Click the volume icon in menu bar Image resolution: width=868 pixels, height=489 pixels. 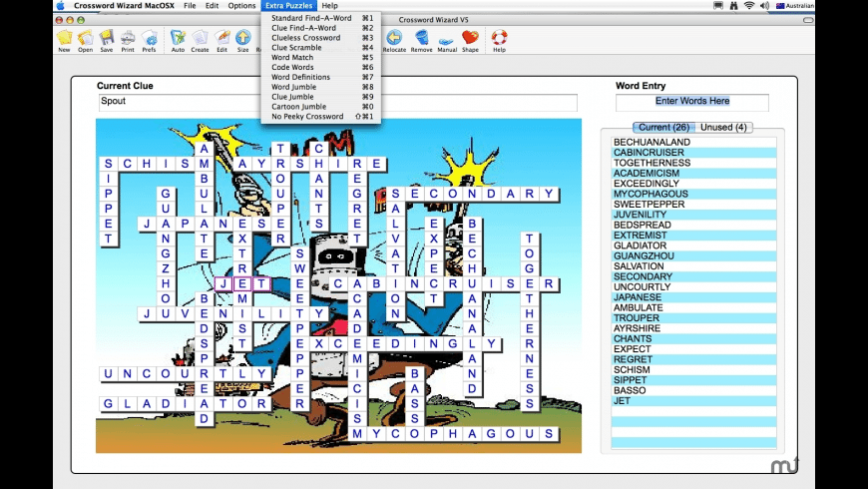tap(764, 6)
